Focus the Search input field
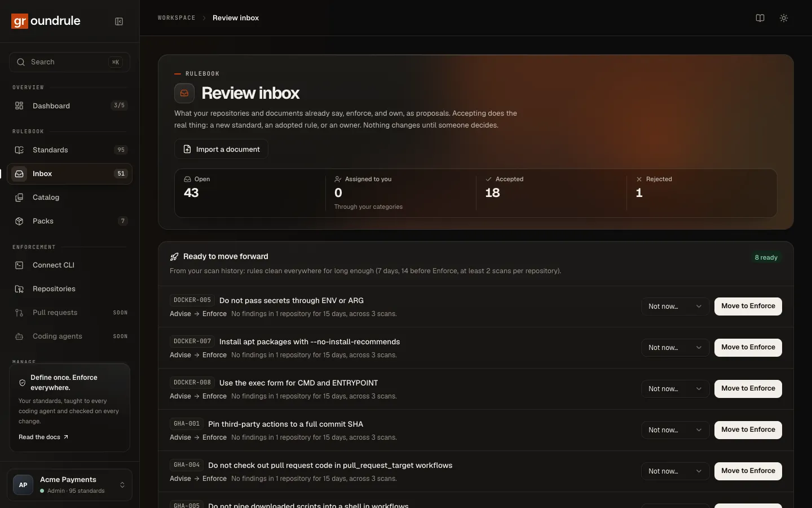This screenshot has width=812, height=508. pyautogui.click(x=69, y=62)
